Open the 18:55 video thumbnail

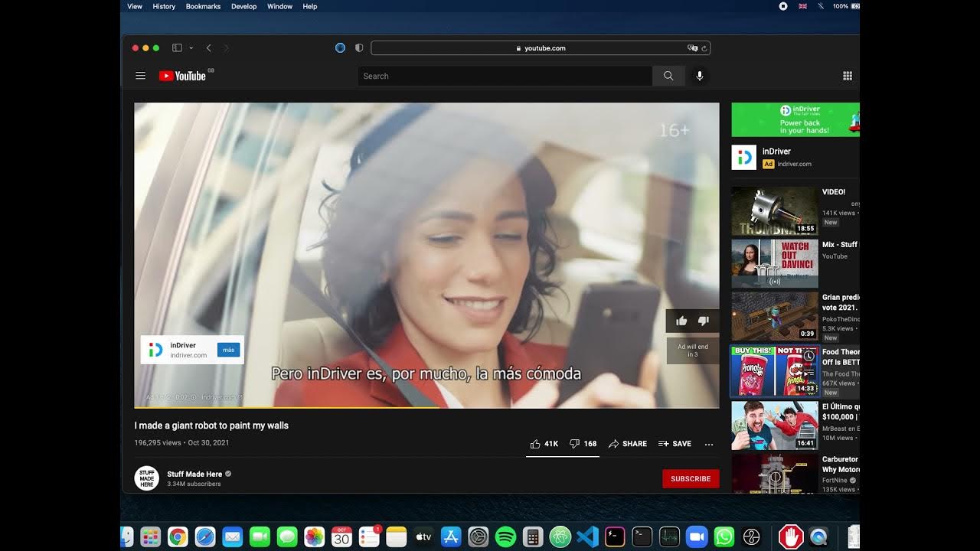point(775,210)
